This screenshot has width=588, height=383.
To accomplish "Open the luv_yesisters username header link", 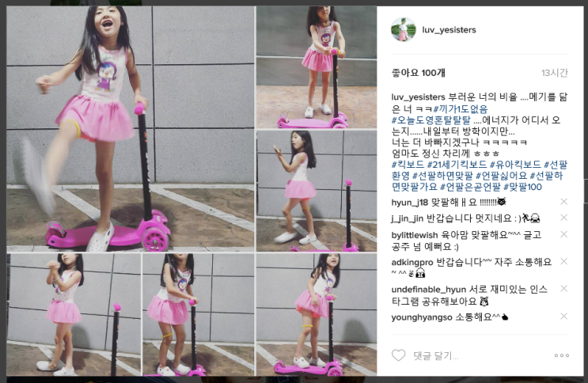I will pyautogui.click(x=449, y=29).
